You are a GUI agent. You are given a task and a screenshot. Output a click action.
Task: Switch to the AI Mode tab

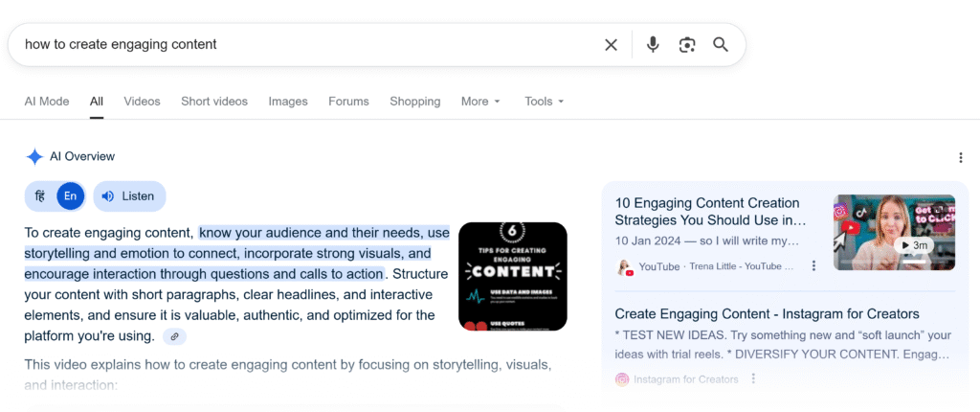pyautogui.click(x=47, y=102)
